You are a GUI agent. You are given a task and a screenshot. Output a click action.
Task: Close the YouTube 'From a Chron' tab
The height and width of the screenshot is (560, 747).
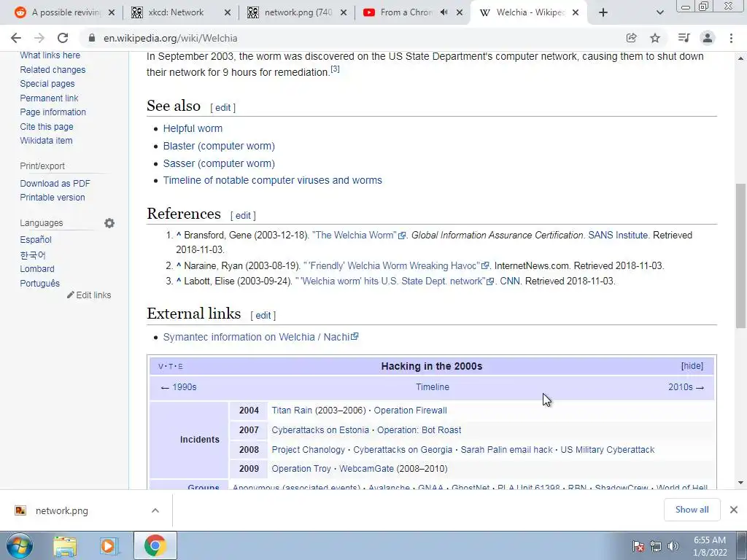(460, 12)
